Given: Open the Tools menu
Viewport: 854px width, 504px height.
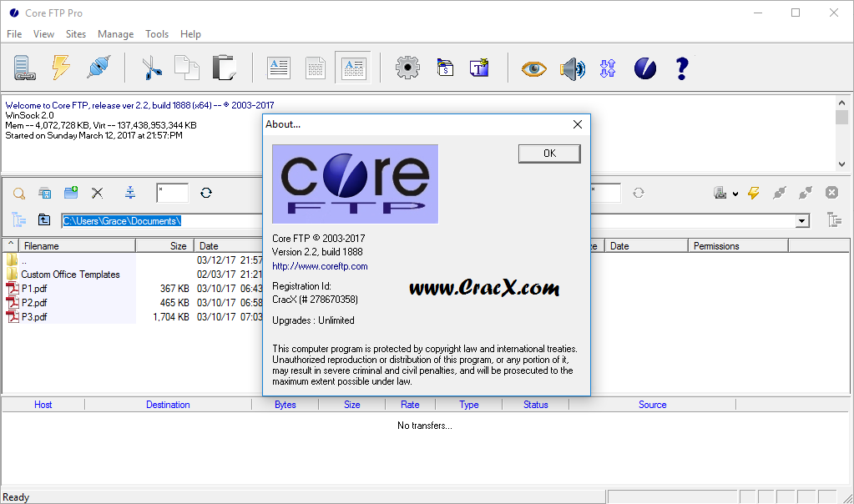Looking at the screenshot, I should point(157,33).
